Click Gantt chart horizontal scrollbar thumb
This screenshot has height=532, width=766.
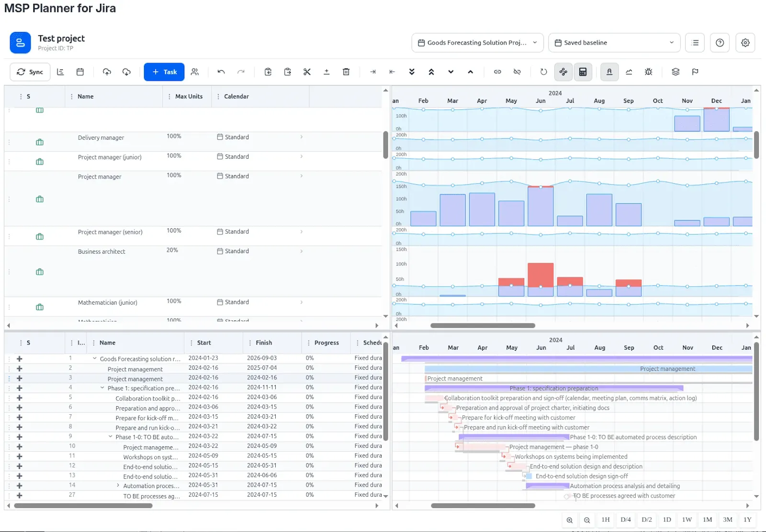[483, 505]
